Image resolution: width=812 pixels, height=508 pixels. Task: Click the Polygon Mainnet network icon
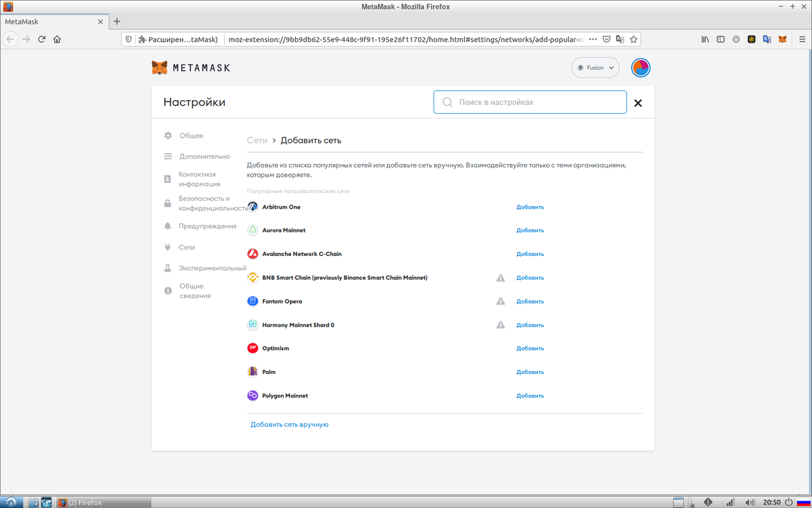click(252, 396)
